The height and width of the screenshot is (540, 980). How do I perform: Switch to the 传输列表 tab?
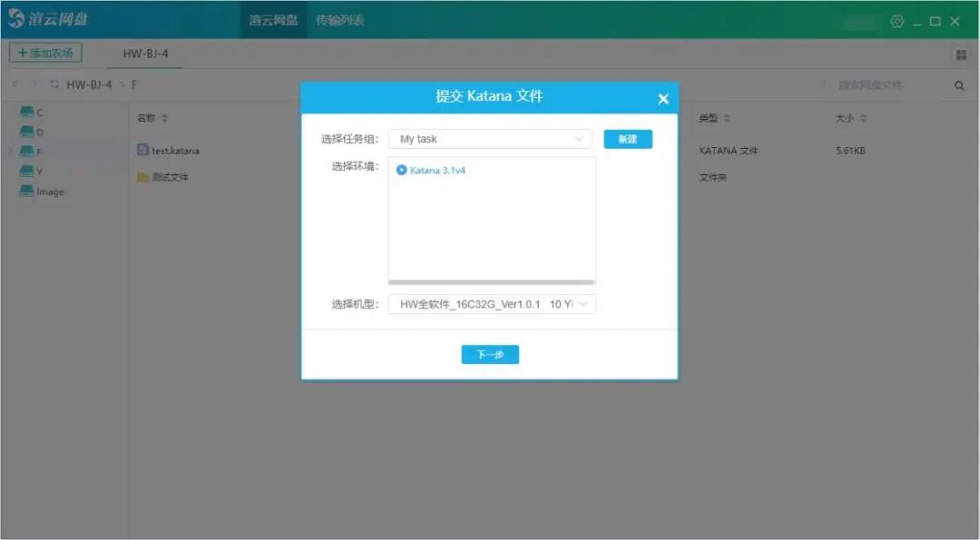coord(339,20)
